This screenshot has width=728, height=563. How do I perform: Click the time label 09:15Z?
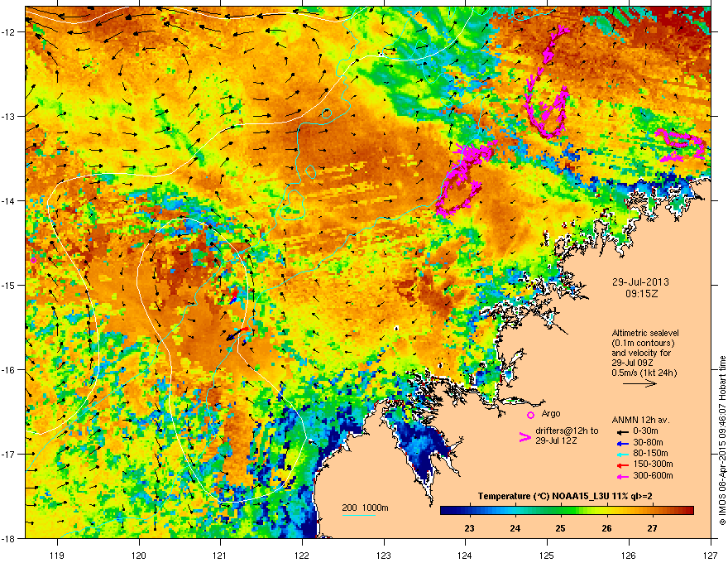(x=641, y=294)
